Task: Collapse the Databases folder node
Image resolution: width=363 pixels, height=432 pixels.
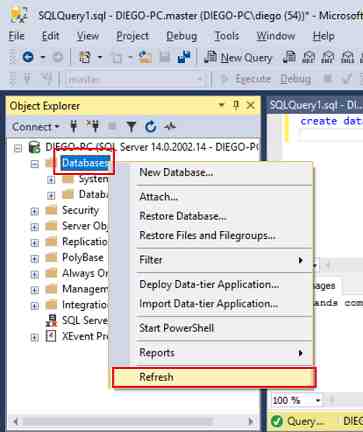Action: 35,164
